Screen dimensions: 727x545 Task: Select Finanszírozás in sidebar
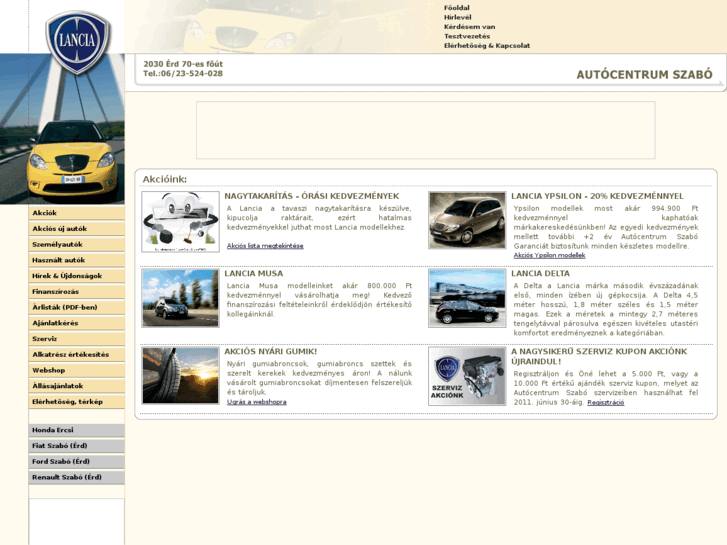pos(77,292)
